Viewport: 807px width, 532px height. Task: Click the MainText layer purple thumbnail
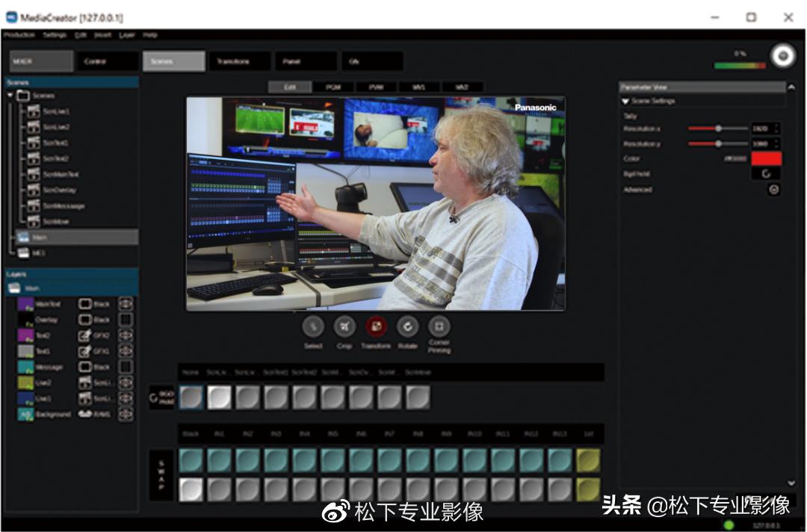pyautogui.click(x=25, y=304)
